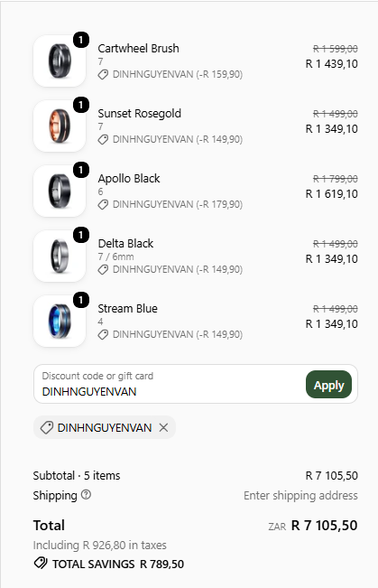
Task: Remove the DINHNGUYENVAN discount code tag
Action: pos(163,427)
